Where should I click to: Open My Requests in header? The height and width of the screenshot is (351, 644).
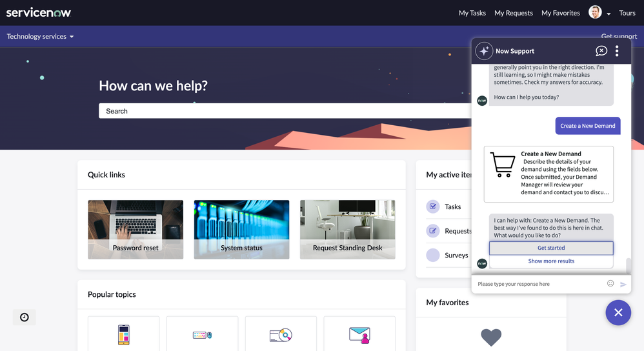[514, 13]
